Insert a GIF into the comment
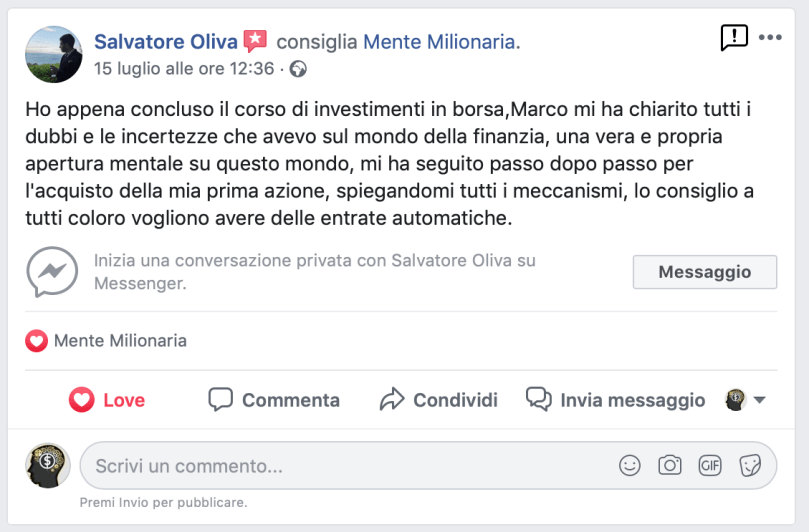 tap(710, 465)
